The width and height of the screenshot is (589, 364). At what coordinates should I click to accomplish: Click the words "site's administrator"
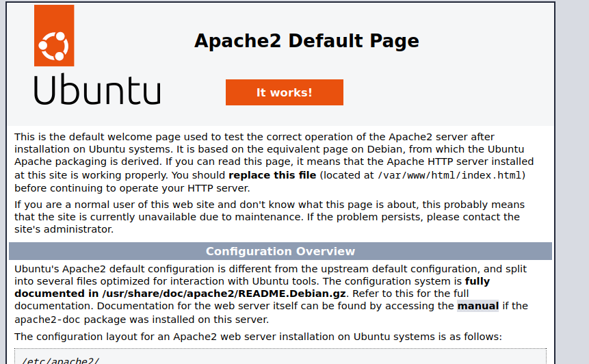pos(64,229)
